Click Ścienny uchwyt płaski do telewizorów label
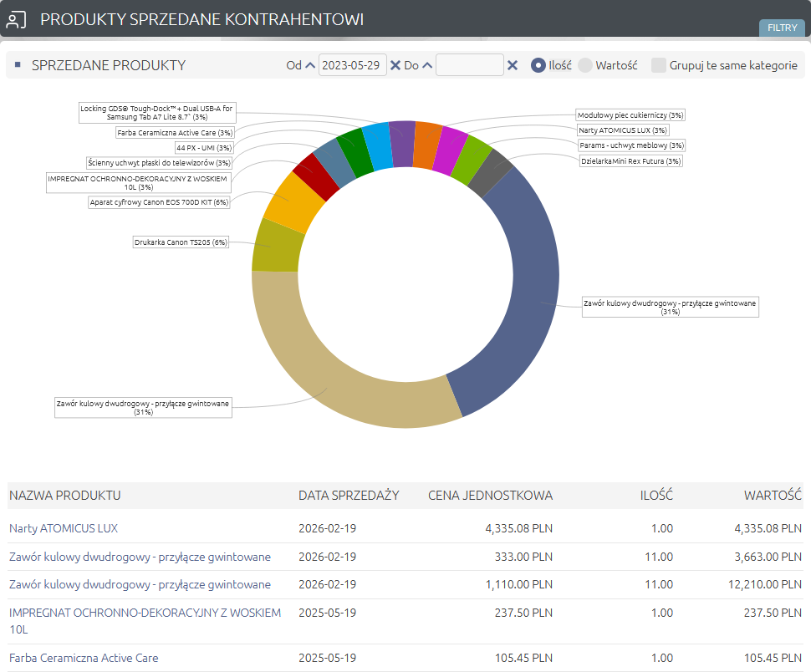This screenshot has height=672, width=811. click(159, 163)
